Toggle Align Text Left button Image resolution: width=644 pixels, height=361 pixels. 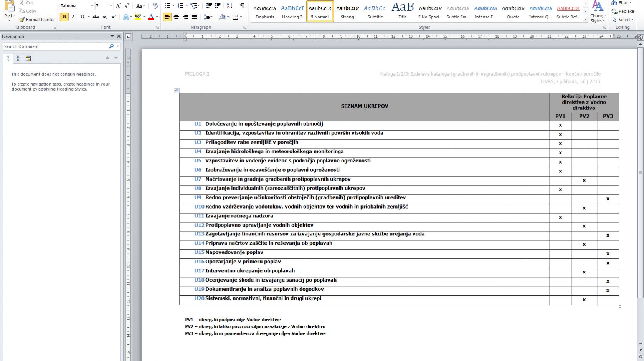click(167, 17)
